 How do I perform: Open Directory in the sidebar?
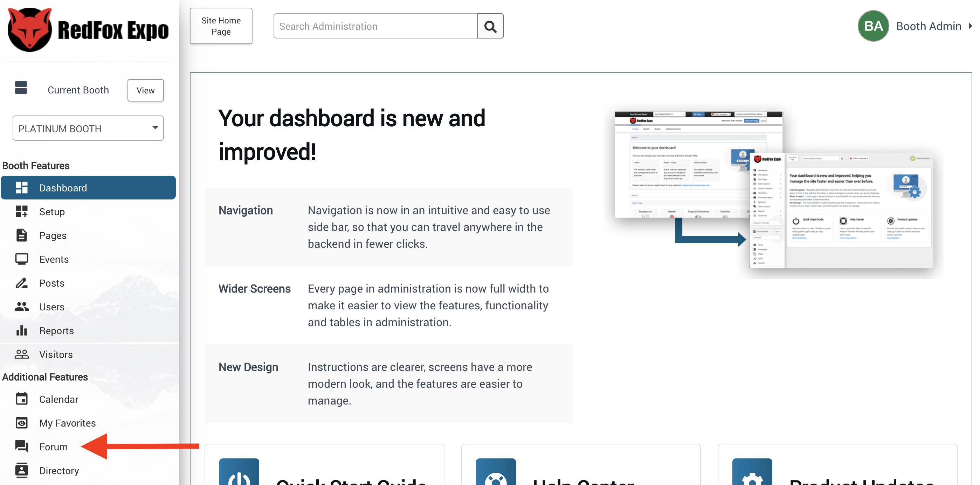click(x=88, y=470)
